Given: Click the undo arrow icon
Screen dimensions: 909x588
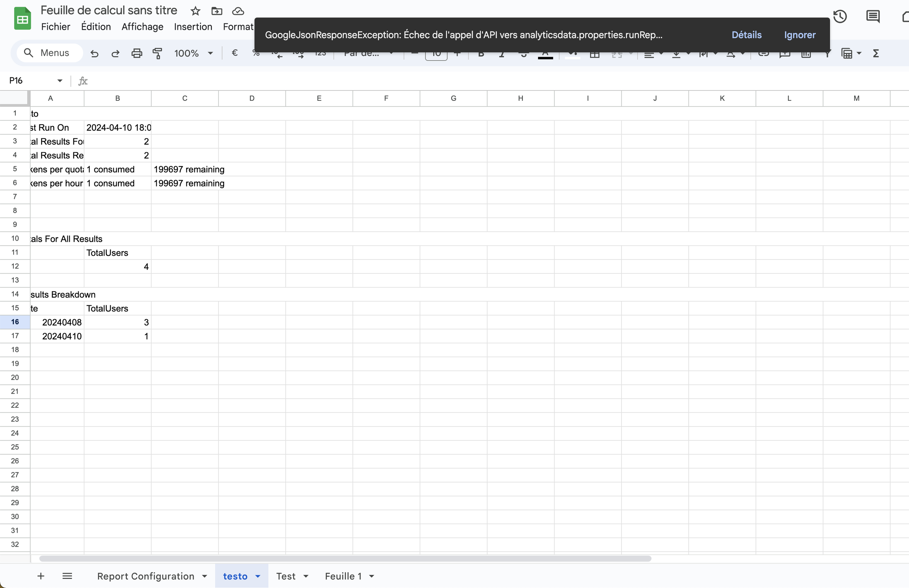Looking at the screenshot, I should (94, 53).
